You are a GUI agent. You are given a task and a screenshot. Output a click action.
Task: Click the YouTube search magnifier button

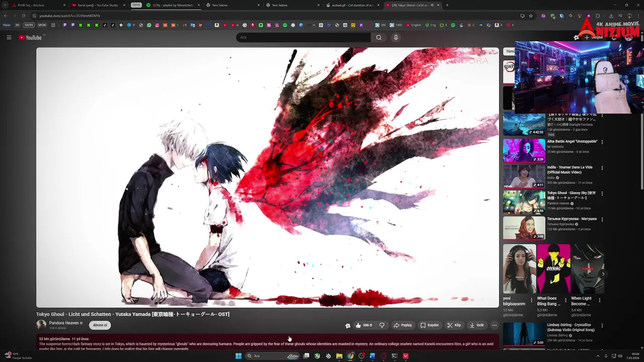[379, 37]
